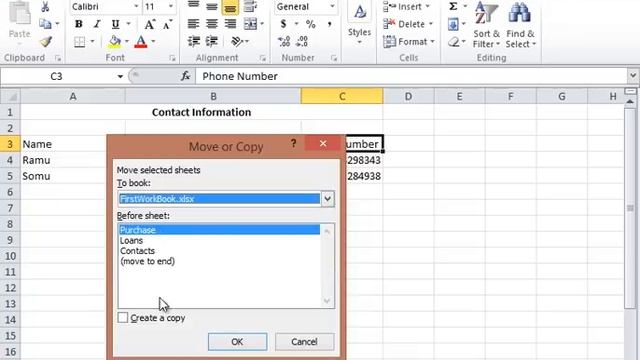Expand the formula bar
640x360 pixels.
pyautogui.click(x=633, y=76)
